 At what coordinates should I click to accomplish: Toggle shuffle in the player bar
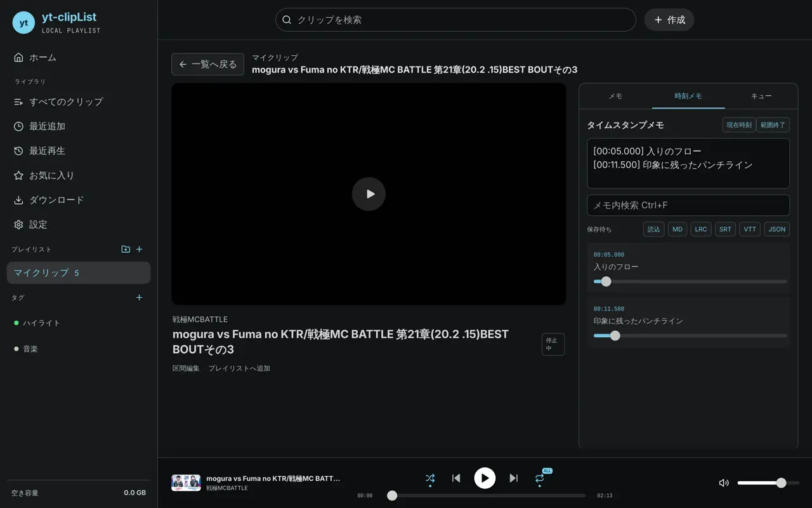pos(430,478)
